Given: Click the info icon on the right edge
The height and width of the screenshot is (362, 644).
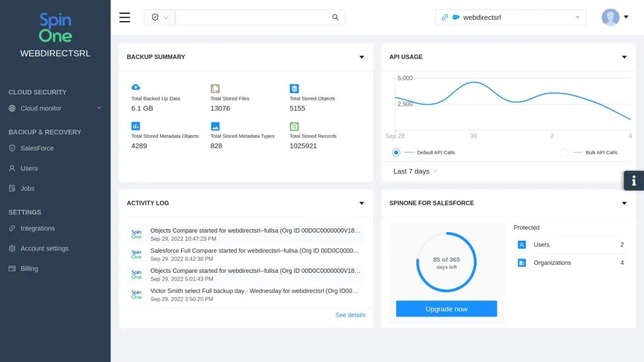Looking at the screenshot, I should 634,180.
